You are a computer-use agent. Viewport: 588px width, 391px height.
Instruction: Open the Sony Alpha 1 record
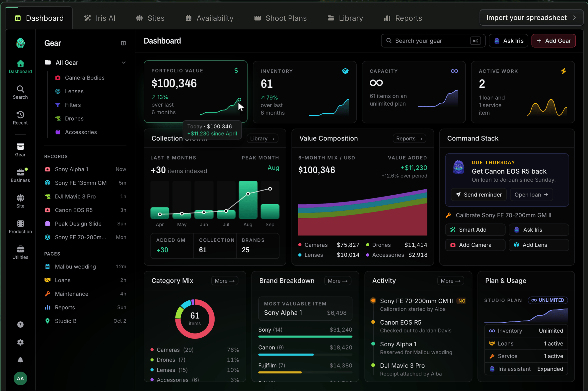coord(85,169)
